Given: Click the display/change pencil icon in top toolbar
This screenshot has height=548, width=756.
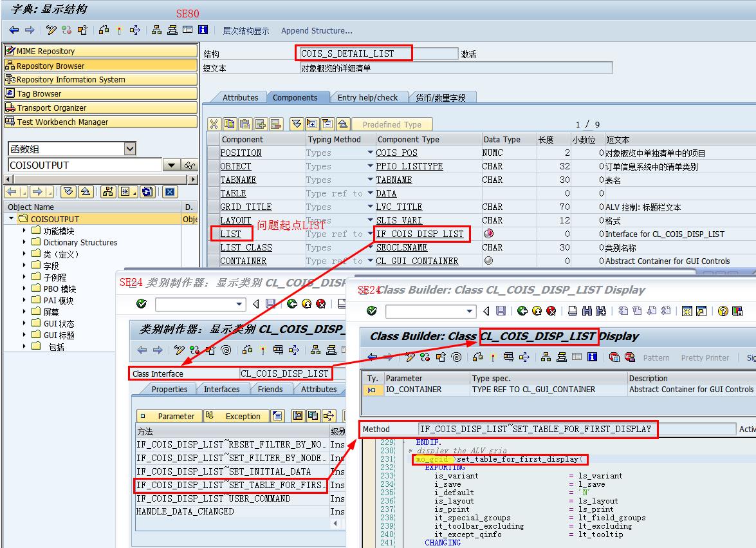Looking at the screenshot, I should click(51, 30).
